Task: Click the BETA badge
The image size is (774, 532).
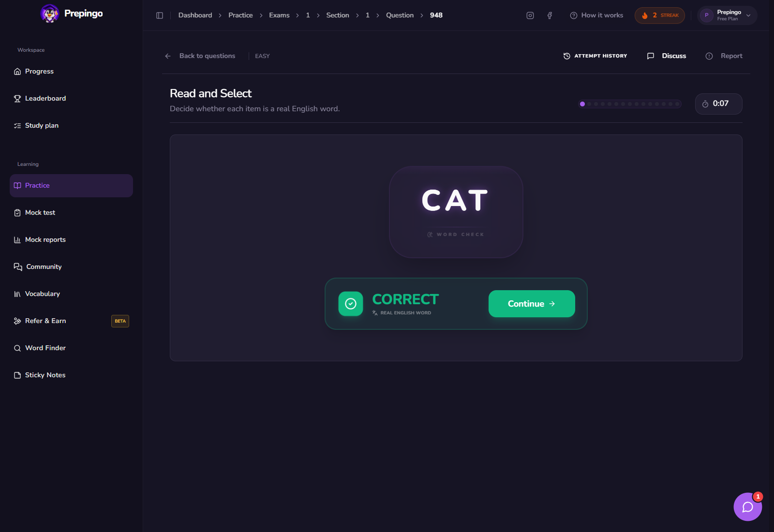Action: coord(120,321)
